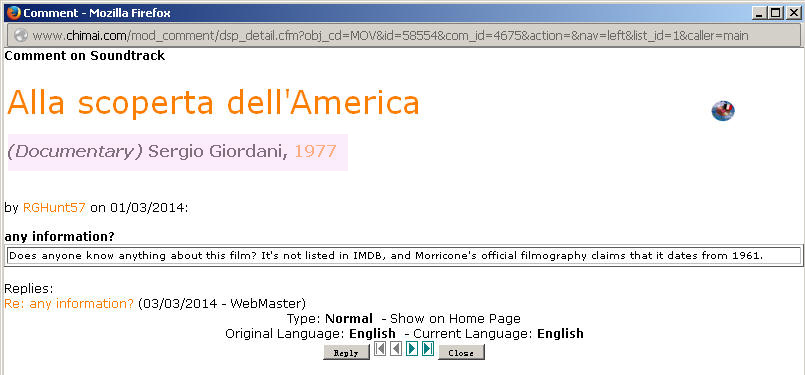
Task: Click the round flag globe icon beside the title
Action: click(723, 110)
